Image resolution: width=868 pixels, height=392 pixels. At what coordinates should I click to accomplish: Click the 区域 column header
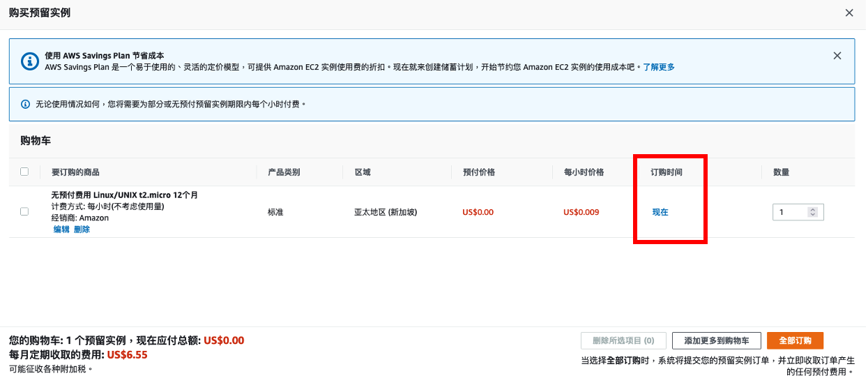click(362, 172)
